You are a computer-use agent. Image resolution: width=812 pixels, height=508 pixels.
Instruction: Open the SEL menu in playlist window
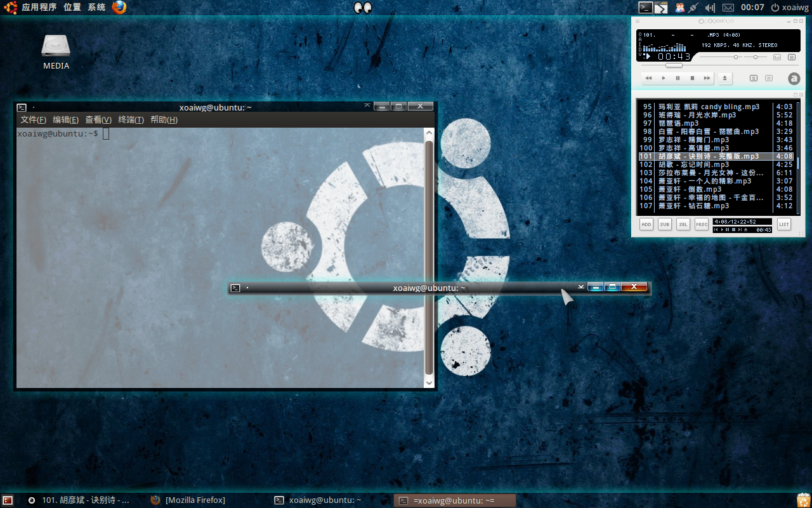(x=683, y=224)
